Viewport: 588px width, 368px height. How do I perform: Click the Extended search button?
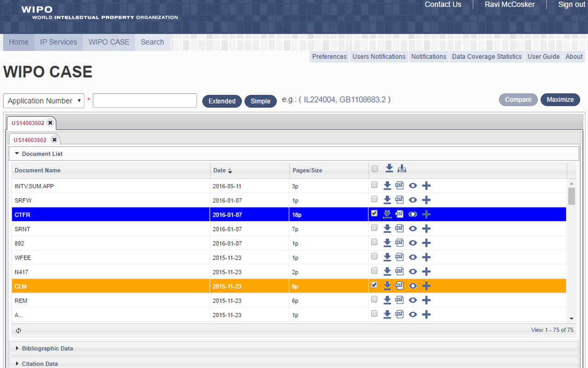pos(222,101)
